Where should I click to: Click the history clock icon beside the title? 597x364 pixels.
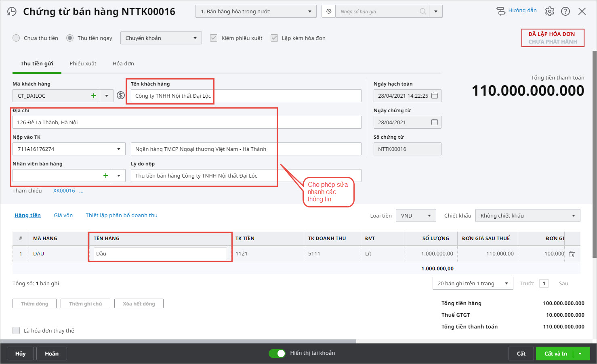point(12,11)
